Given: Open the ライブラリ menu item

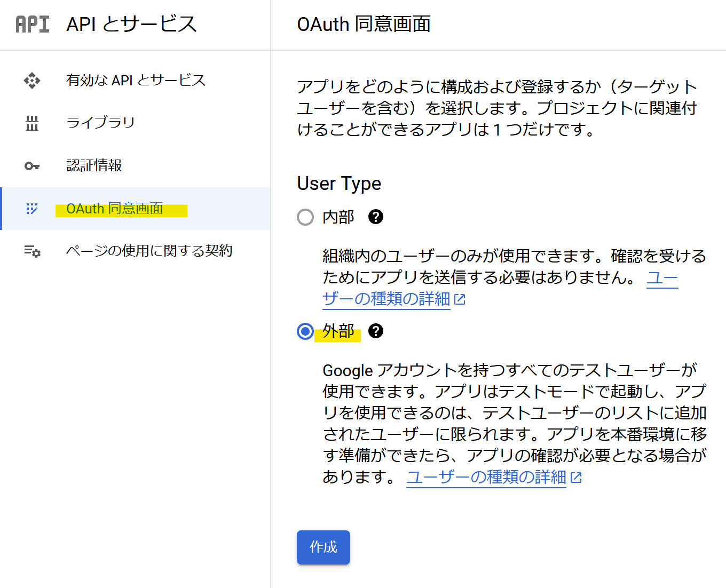Looking at the screenshot, I should click(136, 123).
